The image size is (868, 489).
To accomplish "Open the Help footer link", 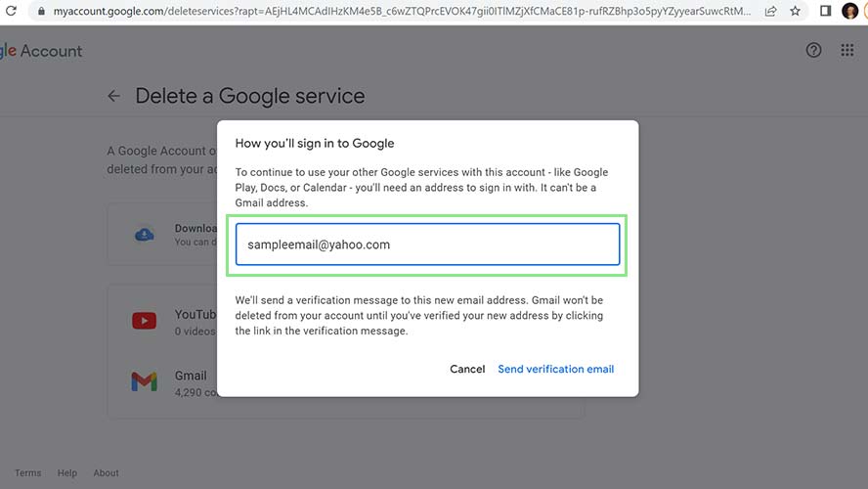I will (x=67, y=473).
